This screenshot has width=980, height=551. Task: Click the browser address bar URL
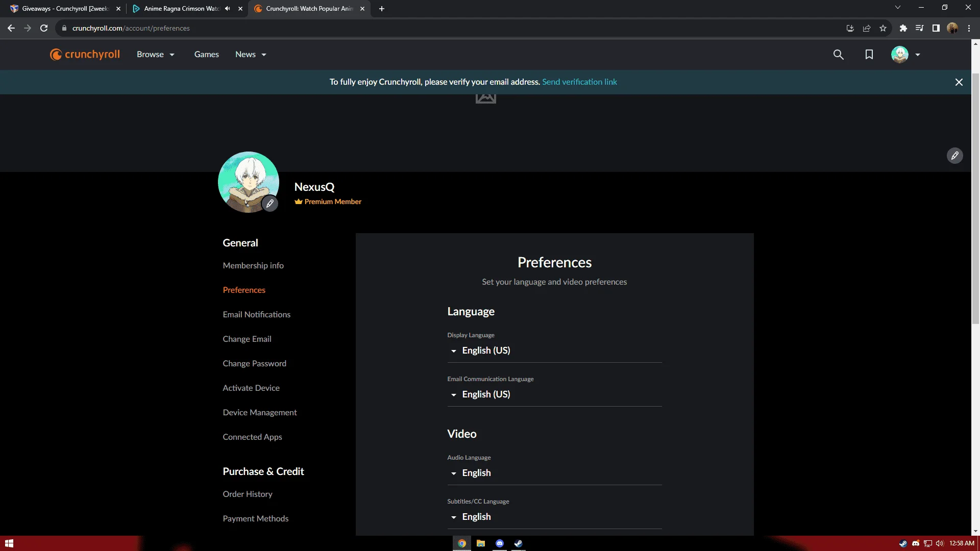pos(131,28)
